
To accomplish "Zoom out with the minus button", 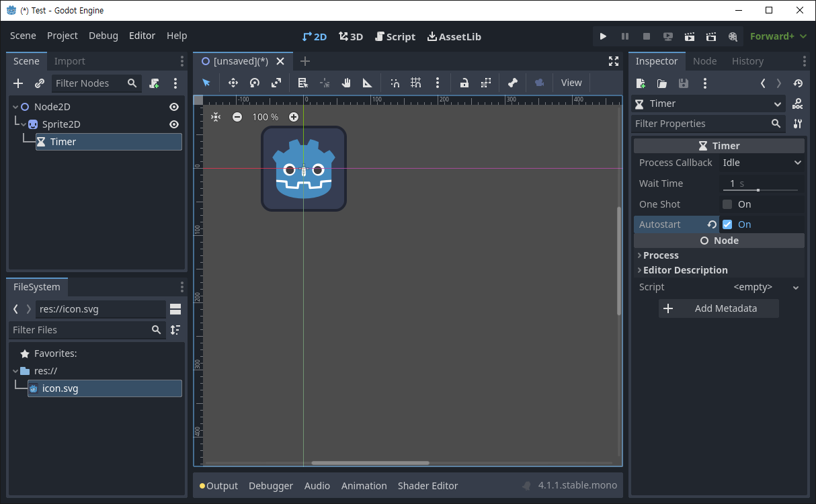I will coord(237,117).
